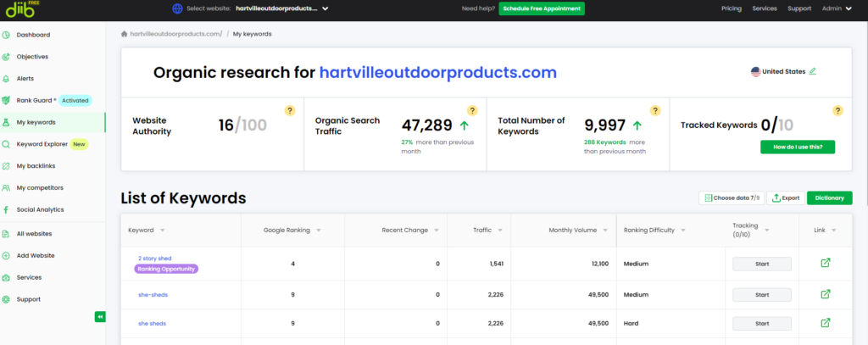Open the Objectives target icon
Screen dimensions: 868x345
click(6, 57)
